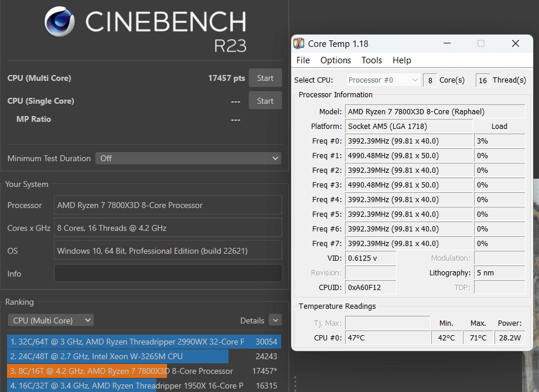Open the Minimum Test Duration dropdown
This screenshot has width=539, height=392.
(188, 158)
